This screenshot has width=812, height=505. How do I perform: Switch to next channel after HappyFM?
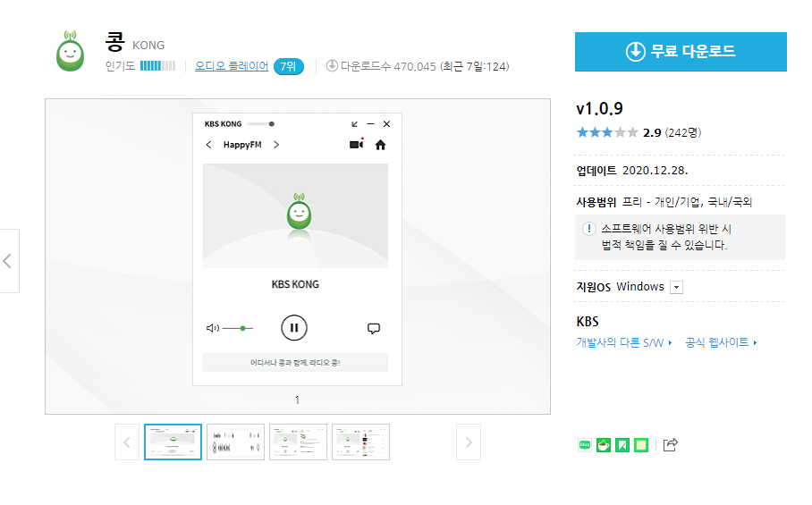pos(276,145)
